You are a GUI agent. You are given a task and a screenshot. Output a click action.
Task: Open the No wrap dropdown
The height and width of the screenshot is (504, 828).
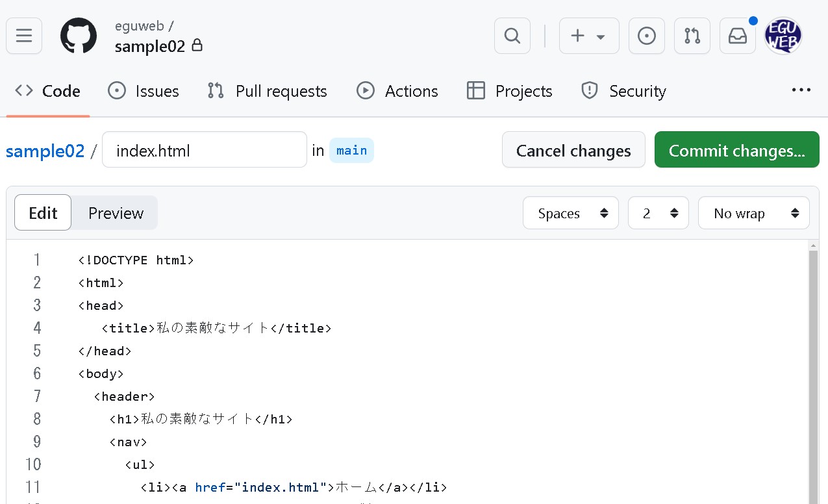coord(753,212)
